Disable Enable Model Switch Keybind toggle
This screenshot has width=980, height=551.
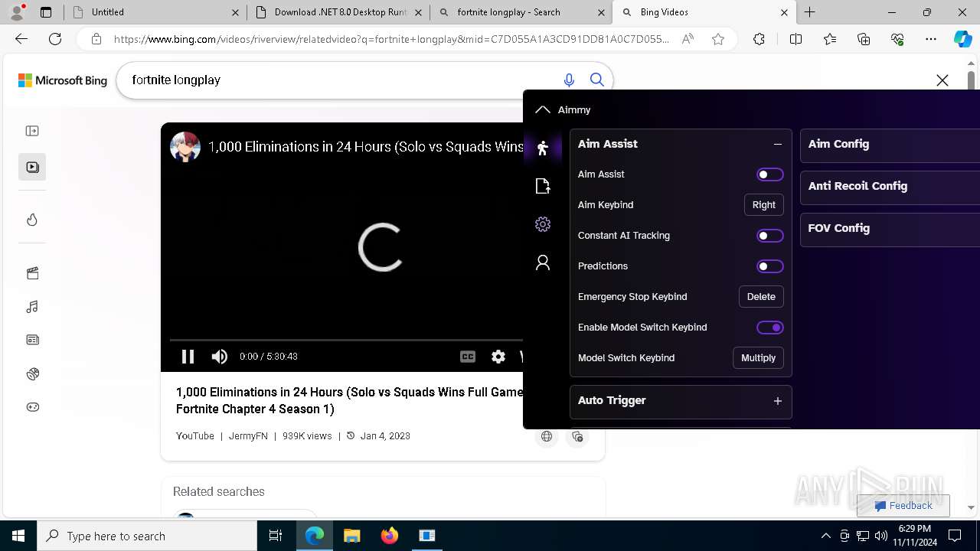click(770, 328)
